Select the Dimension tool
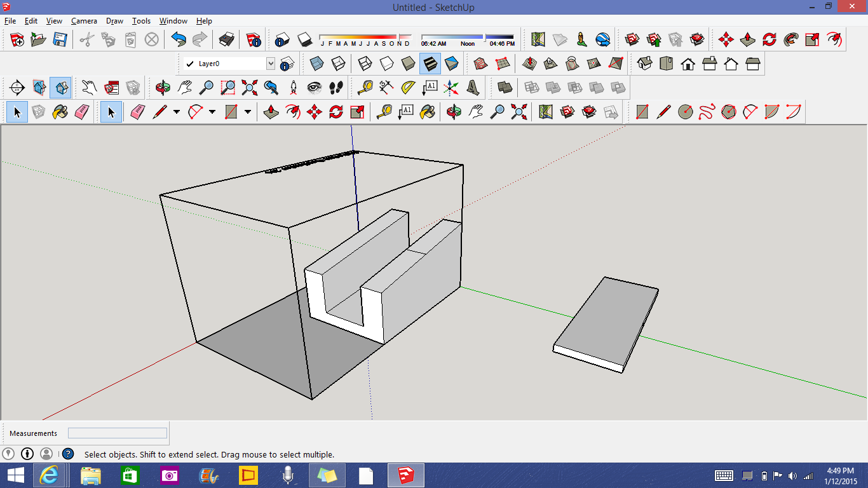The height and width of the screenshot is (488, 868). [386, 88]
